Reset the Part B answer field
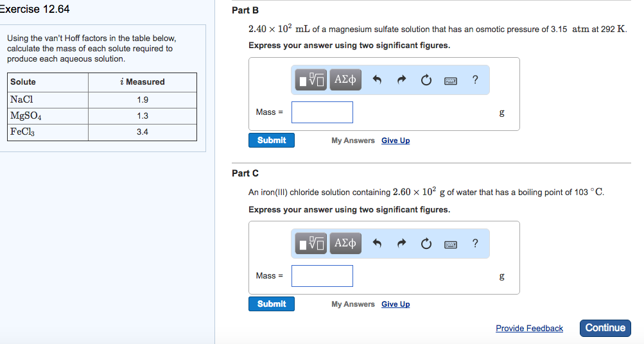 point(426,80)
